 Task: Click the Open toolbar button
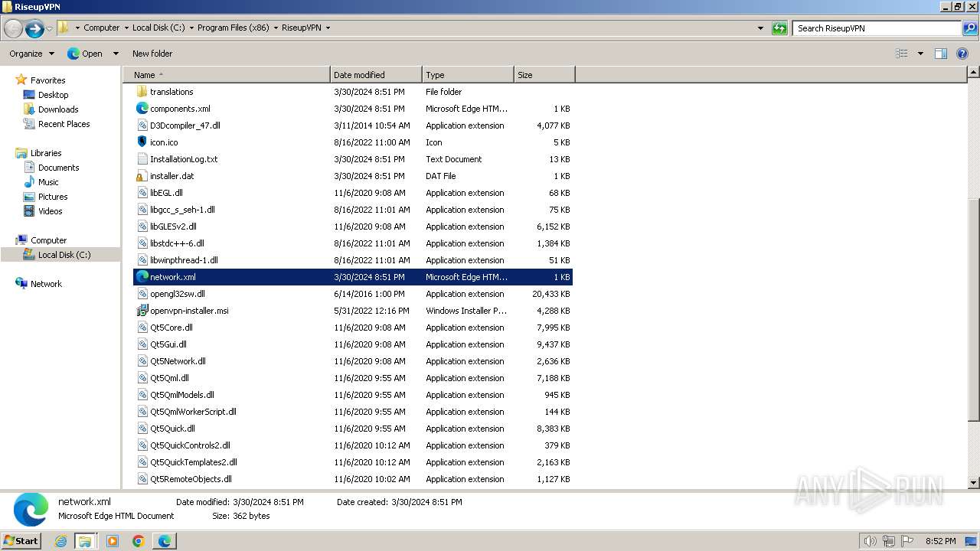pos(86,54)
